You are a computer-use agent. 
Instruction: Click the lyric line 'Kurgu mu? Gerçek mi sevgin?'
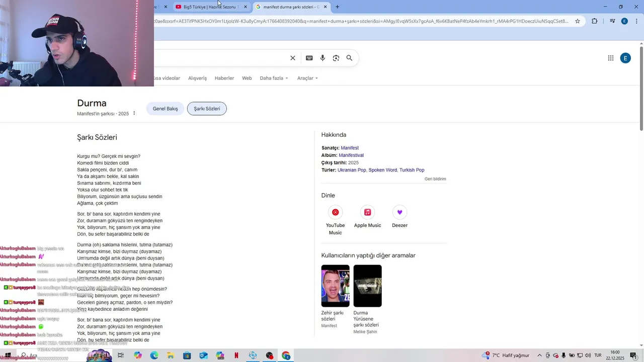click(x=109, y=156)
